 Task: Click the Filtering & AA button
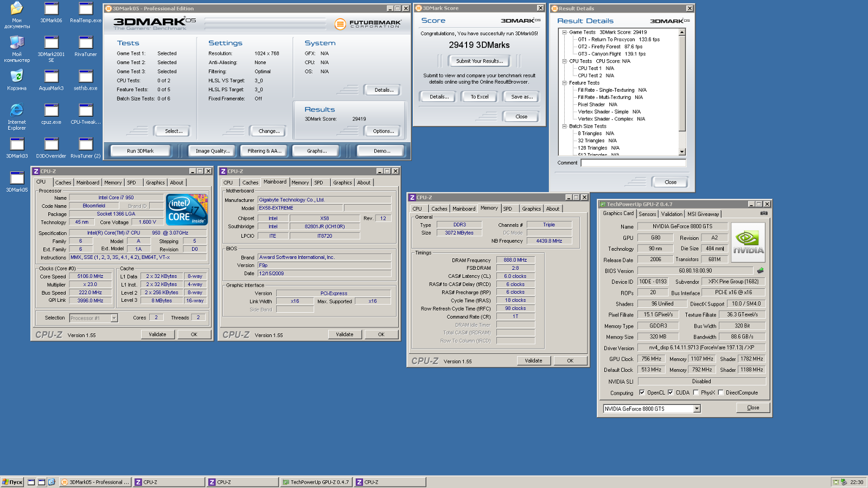265,151
